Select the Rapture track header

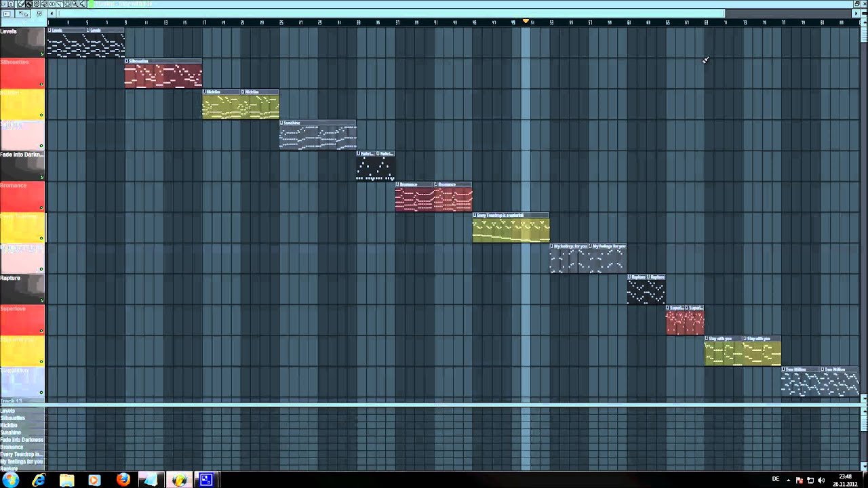[22, 289]
